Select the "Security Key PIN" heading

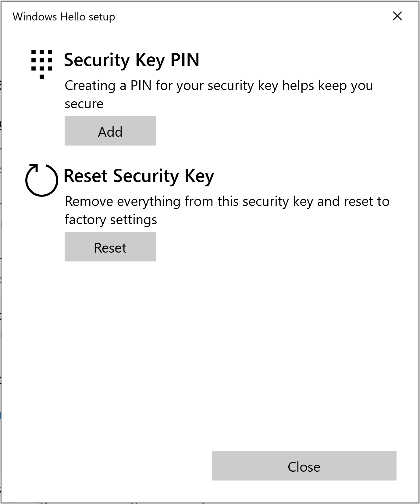click(131, 60)
